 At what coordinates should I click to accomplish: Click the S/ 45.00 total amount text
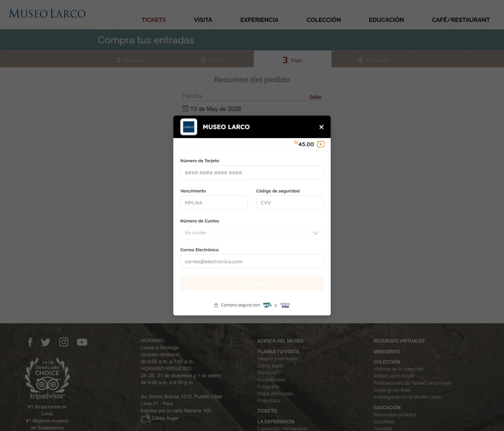click(x=304, y=144)
